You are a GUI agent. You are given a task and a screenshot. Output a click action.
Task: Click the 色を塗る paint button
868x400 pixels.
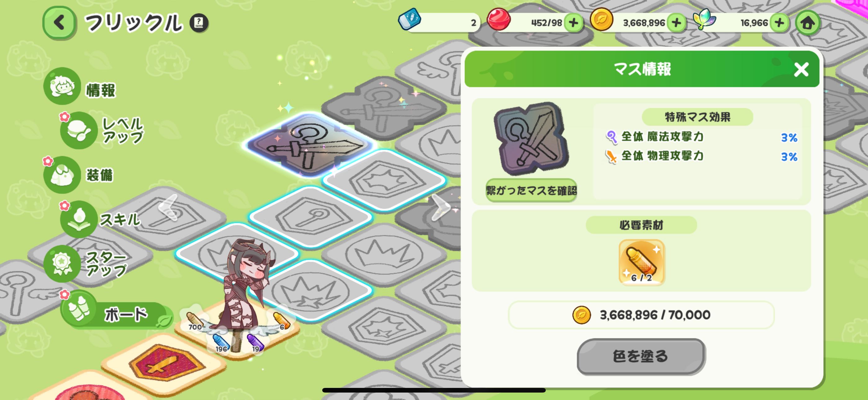coord(641,356)
